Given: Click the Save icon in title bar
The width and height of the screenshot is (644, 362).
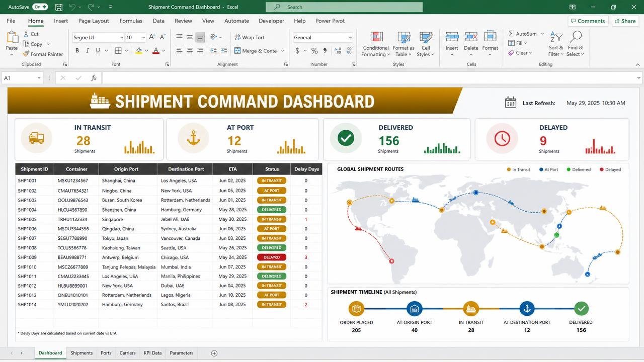Looking at the screenshot, I should point(59,7).
